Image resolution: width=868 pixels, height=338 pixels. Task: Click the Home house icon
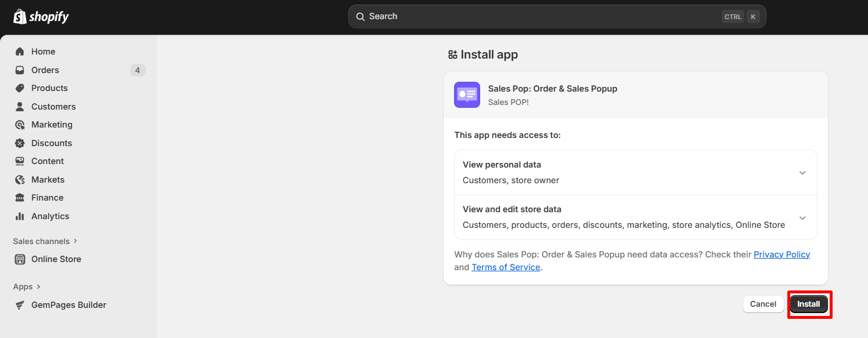(20, 52)
